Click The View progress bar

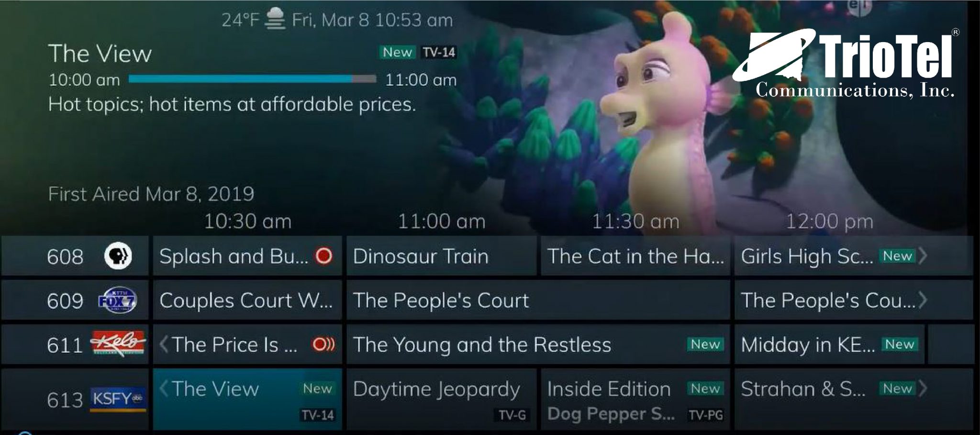[252, 79]
